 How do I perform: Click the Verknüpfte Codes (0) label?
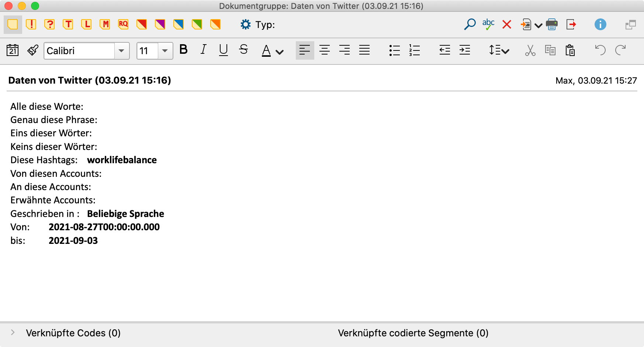pyautogui.click(x=73, y=333)
